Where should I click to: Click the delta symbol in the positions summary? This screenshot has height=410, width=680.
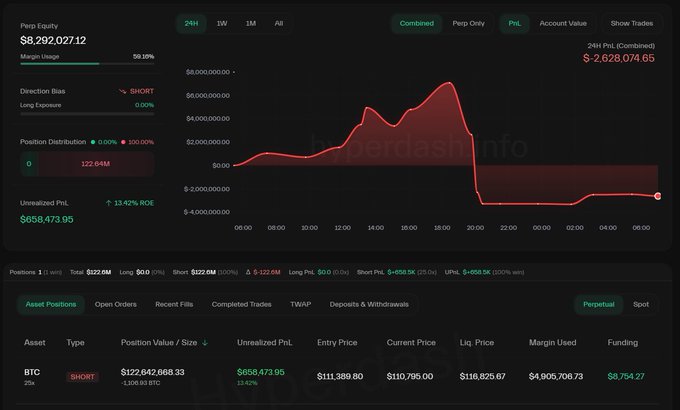coord(248,272)
